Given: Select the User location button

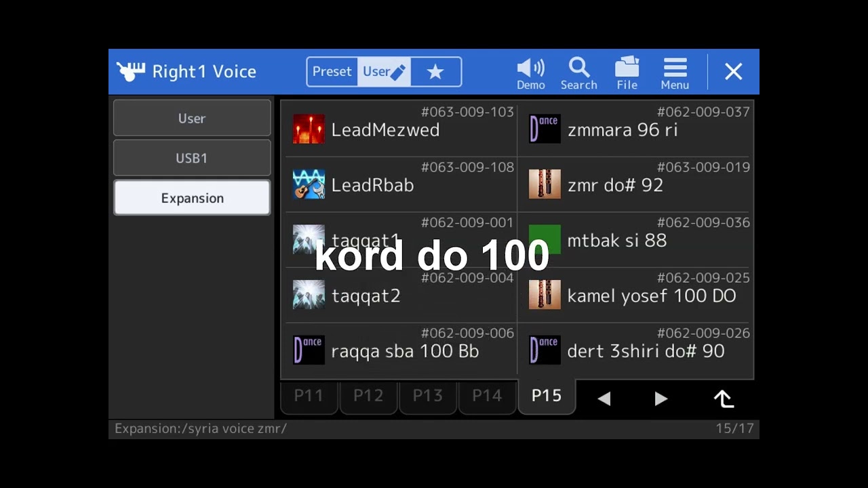Looking at the screenshot, I should pyautogui.click(x=192, y=118).
